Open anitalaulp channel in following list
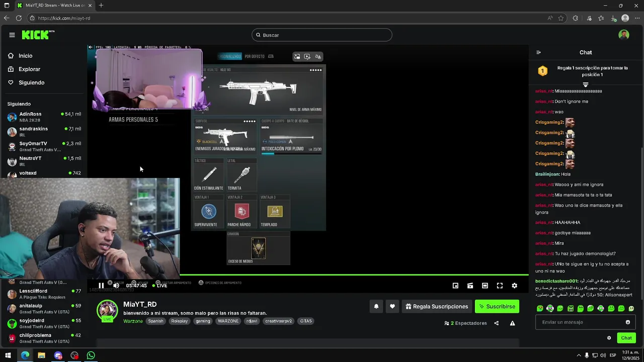Viewport: 644px width, 362px height. click(44, 308)
